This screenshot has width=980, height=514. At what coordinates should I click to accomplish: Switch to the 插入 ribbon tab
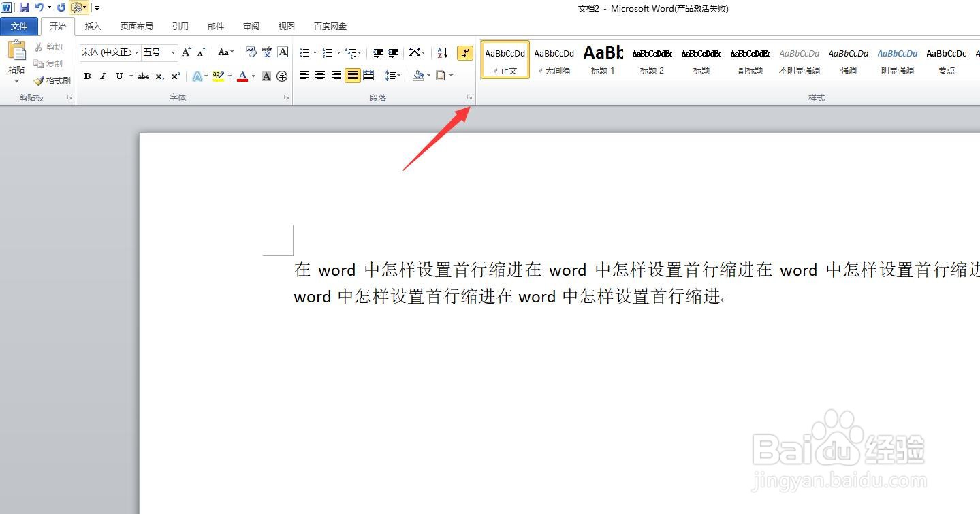click(x=93, y=26)
